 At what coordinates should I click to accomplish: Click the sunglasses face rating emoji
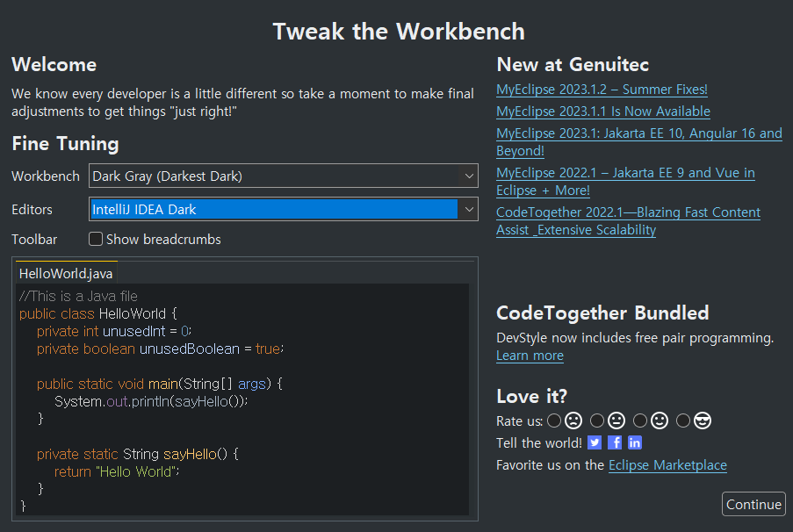703,421
